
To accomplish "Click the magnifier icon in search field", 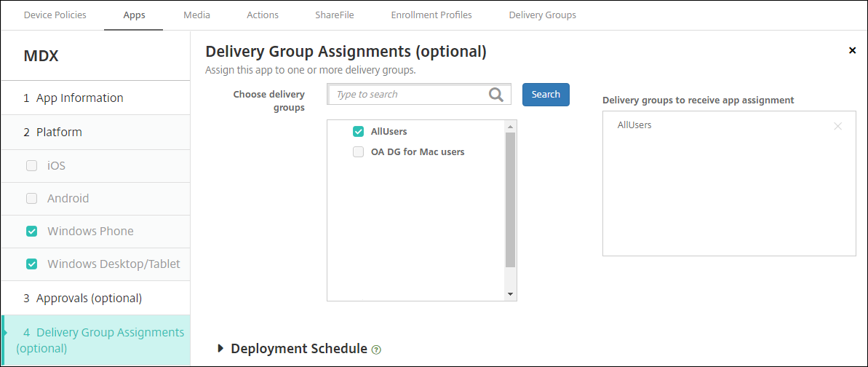I will click(496, 95).
